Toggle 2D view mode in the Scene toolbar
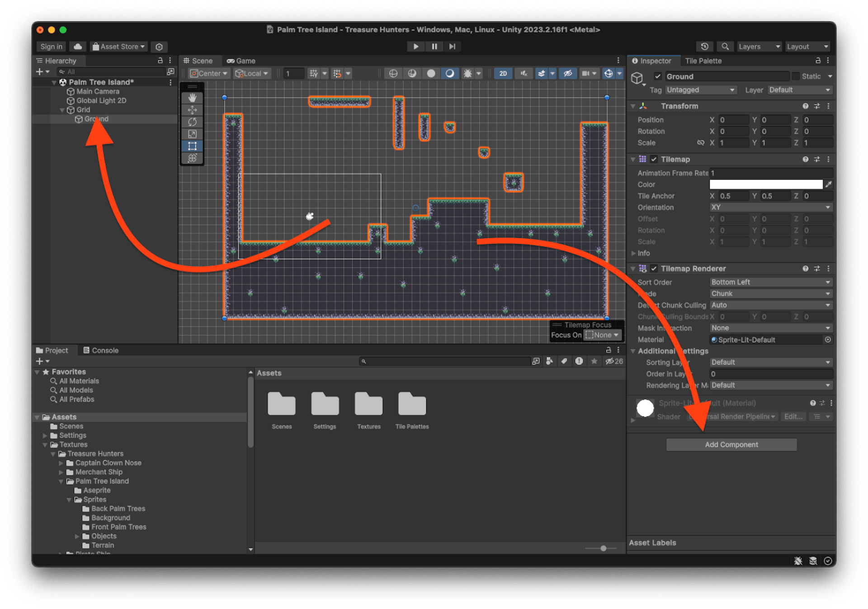868x609 pixels. [503, 73]
